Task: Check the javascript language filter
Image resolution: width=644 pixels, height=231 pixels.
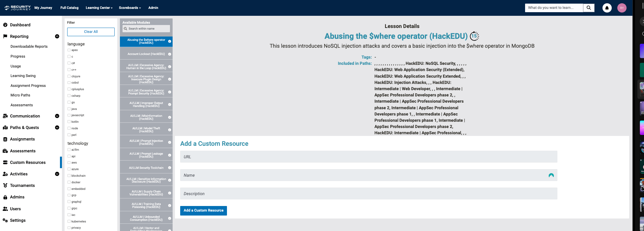Action: tap(69, 115)
